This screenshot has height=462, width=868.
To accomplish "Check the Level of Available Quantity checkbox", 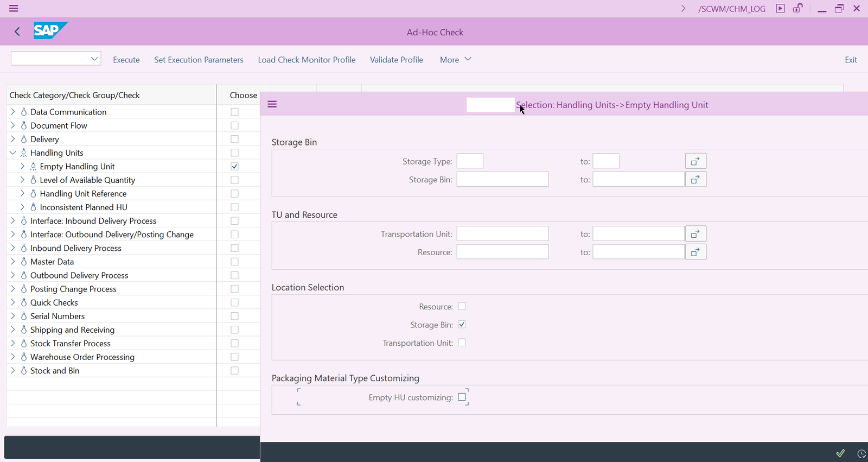I will 234,180.
